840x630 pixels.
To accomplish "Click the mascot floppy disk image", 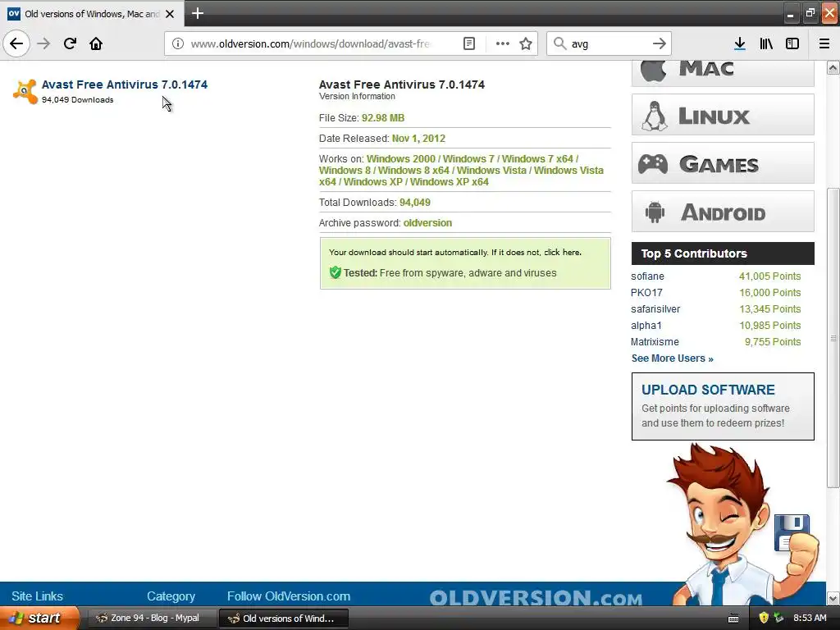I will (x=792, y=532).
